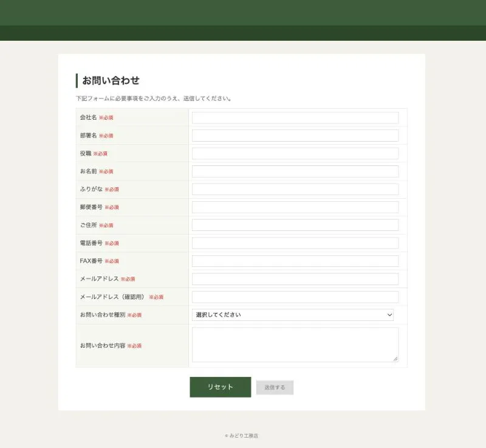Click the 郵便番号 input field
Screen dimensions: 486x448
[295, 207]
